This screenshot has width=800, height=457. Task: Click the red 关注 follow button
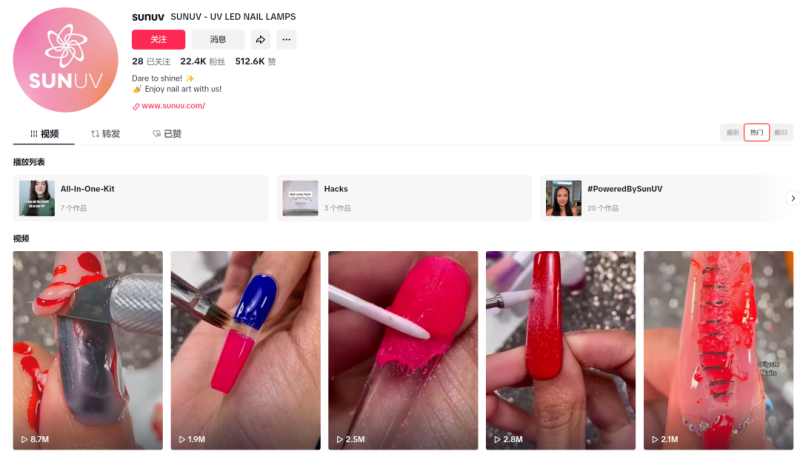tap(158, 39)
